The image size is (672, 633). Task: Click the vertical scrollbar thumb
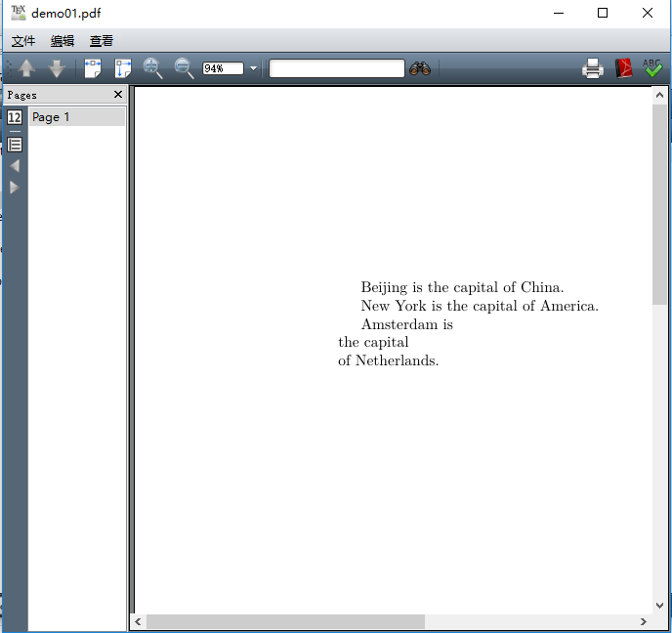pos(659,204)
